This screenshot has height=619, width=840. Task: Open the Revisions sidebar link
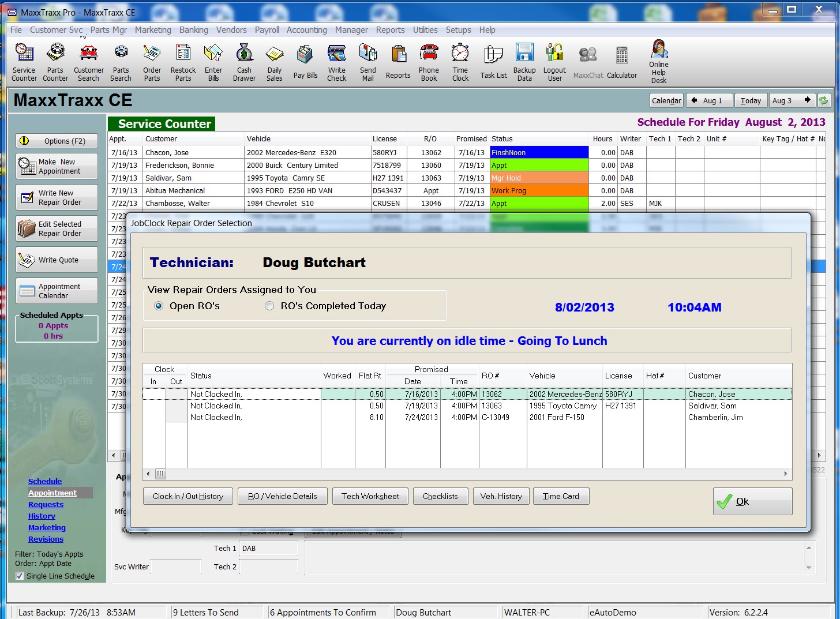pyautogui.click(x=46, y=539)
